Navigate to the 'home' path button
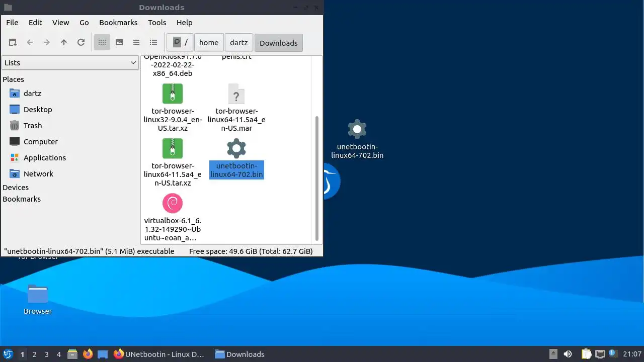 (209, 43)
